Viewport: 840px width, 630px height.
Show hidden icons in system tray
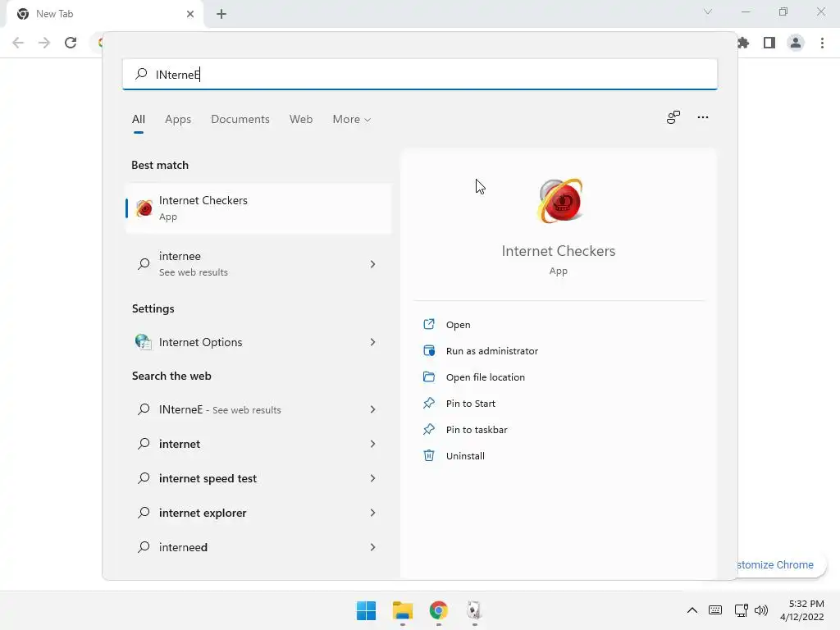pyautogui.click(x=692, y=610)
